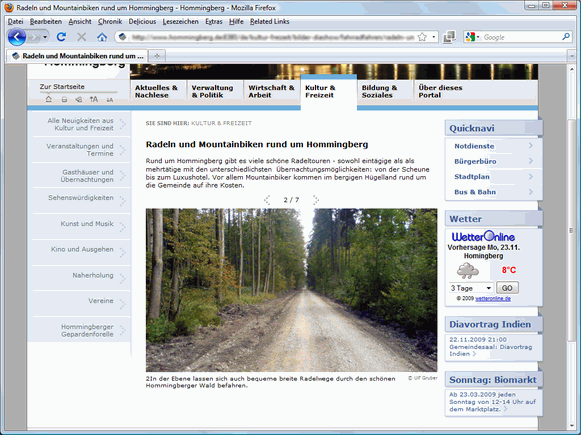Show previous slideshow image with left arrow
This screenshot has width=581, height=435.
coord(267,200)
